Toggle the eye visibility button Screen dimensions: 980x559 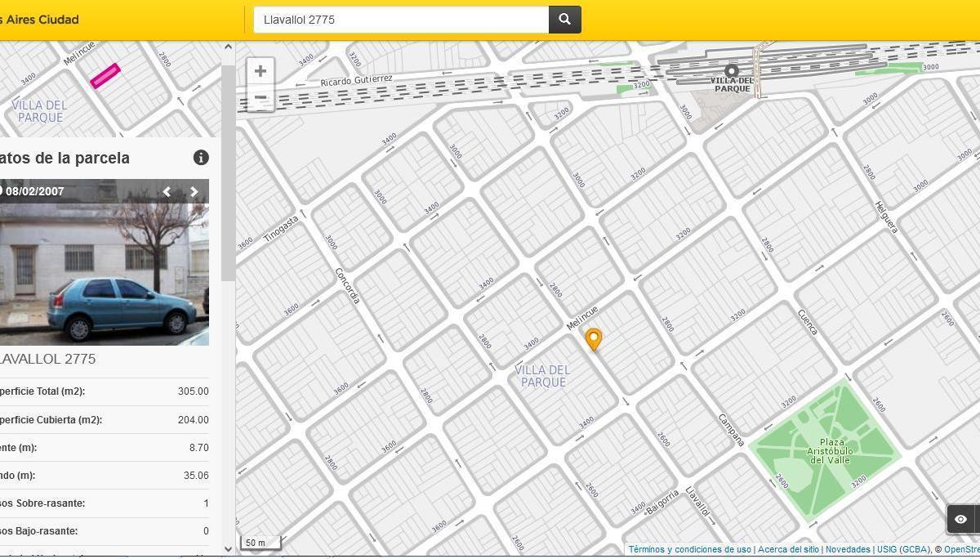pyautogui.click(x=961, y=519)
